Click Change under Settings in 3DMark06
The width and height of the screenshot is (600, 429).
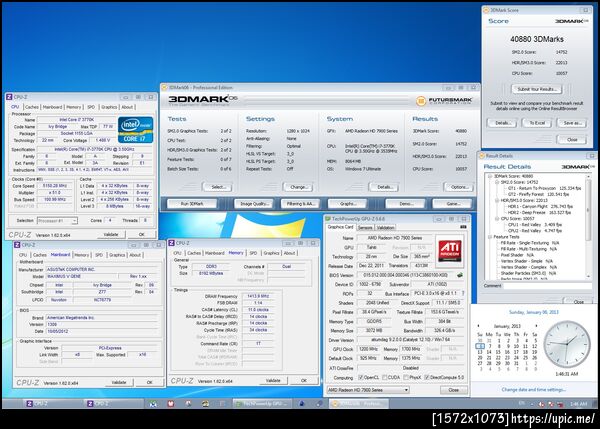click(298, 187)
